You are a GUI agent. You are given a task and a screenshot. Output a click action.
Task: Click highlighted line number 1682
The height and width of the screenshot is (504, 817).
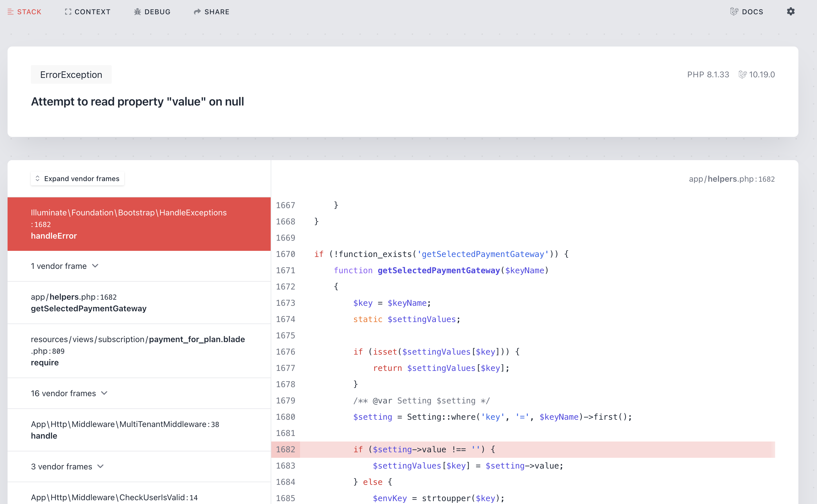coord(286,449)
